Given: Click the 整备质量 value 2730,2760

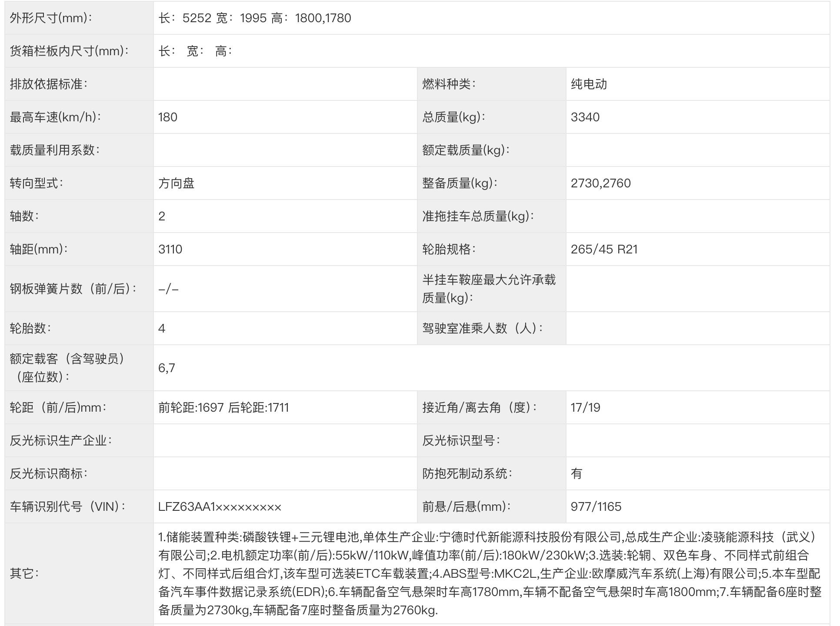Looking at the screenshot, I should point(600,183).
